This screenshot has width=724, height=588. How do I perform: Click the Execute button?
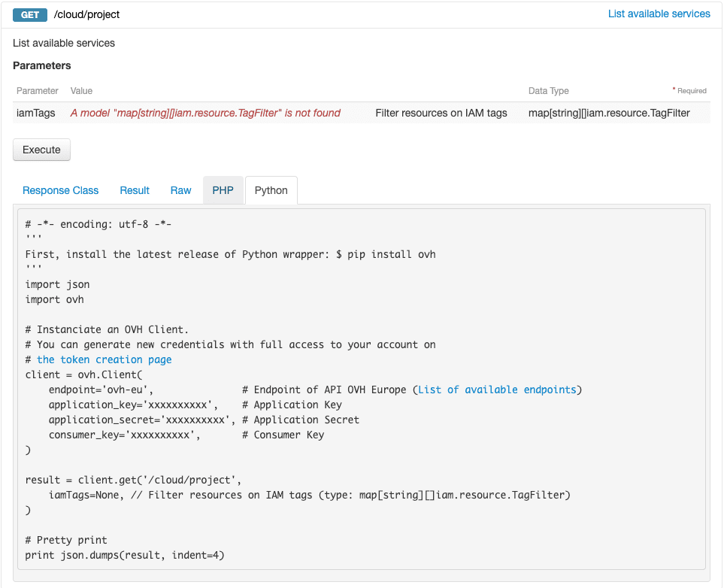coord(41,150)
